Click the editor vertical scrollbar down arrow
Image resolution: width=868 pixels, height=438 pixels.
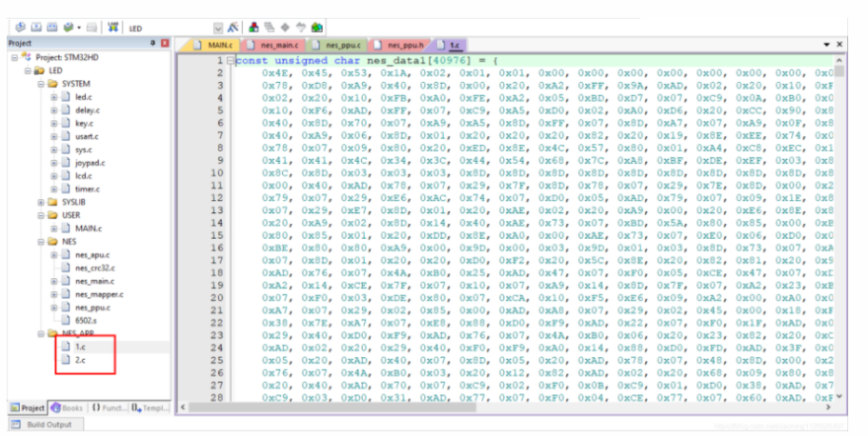coord(839,396)
